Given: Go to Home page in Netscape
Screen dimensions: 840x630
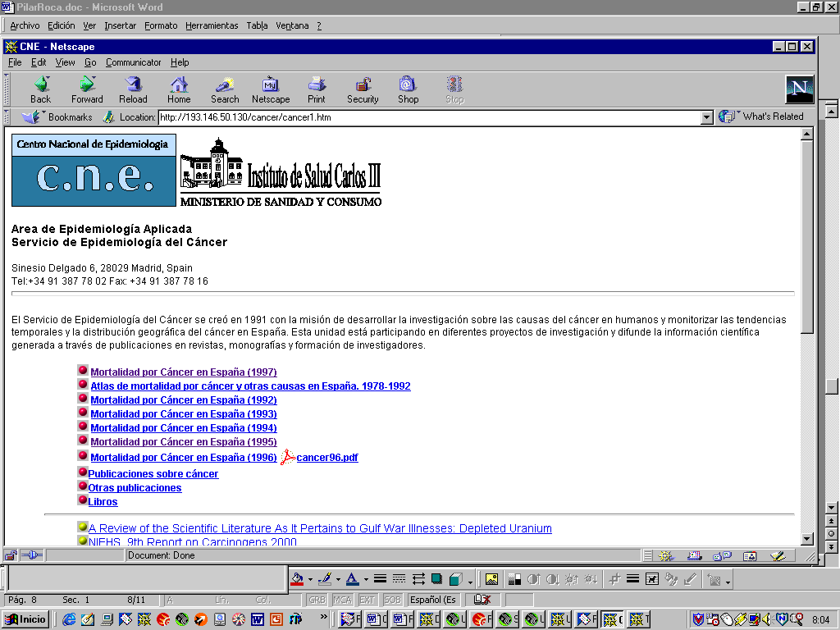Looking at the screenshot, I should click(179, 89).
